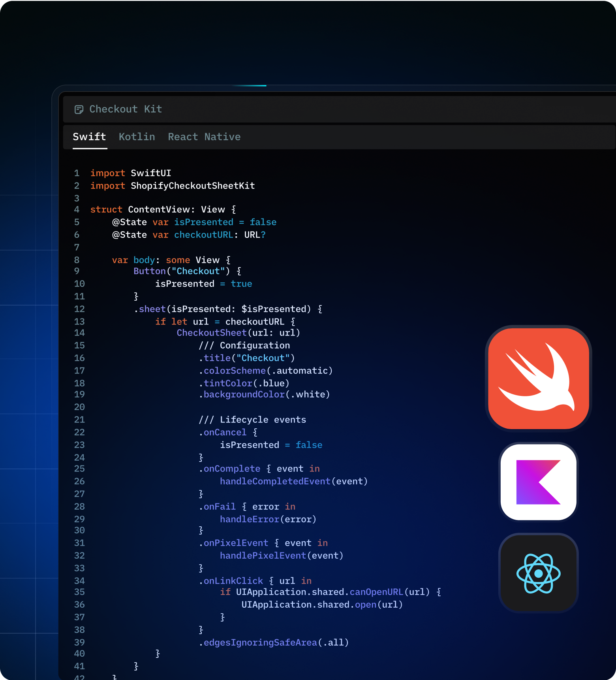Click the "struct ContentView: View {" line

(x=163, y=209)
